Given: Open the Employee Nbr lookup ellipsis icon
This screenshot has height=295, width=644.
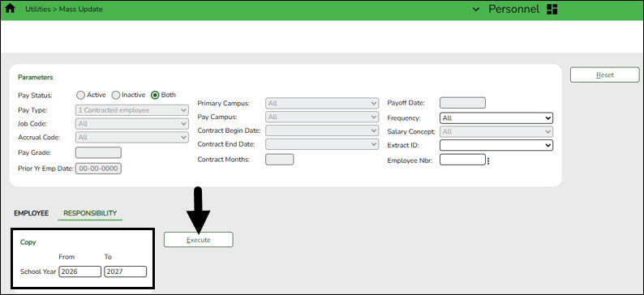Looking at the screenshot, I should [x=488, y=160].
